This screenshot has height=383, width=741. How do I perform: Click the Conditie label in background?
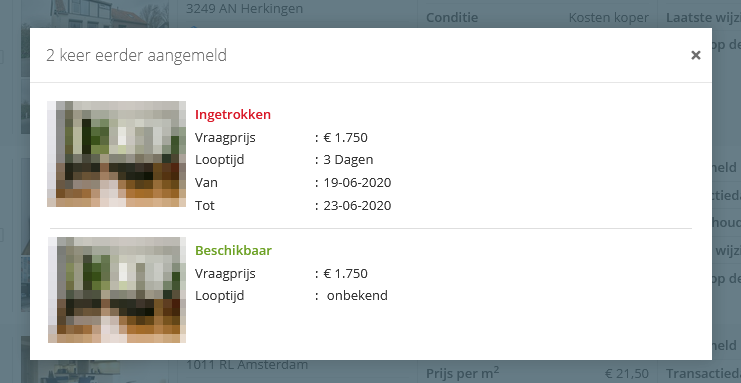point(452,17)
